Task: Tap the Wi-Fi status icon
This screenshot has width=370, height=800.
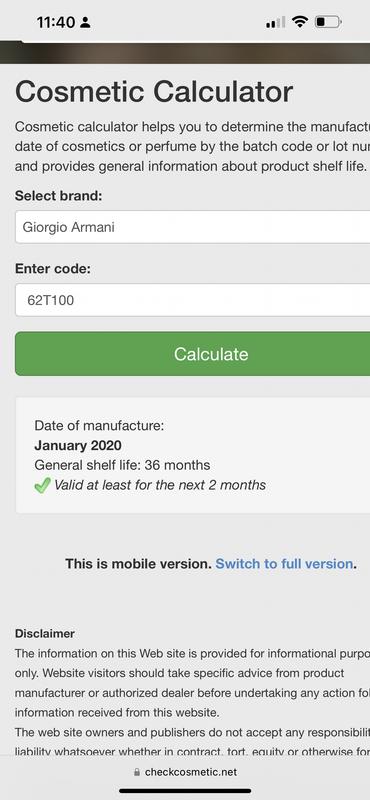Action: pos(300,22)
